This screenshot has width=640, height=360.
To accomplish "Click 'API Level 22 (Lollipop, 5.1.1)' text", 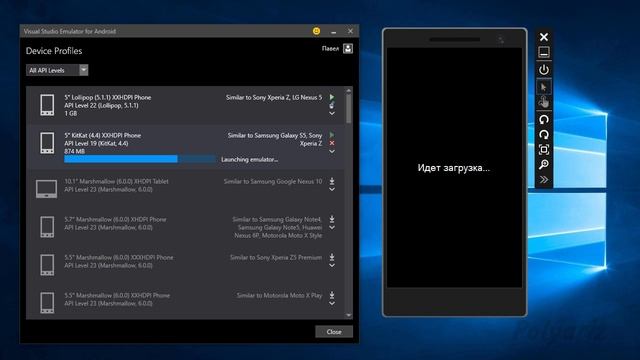I will click(101, 105).
